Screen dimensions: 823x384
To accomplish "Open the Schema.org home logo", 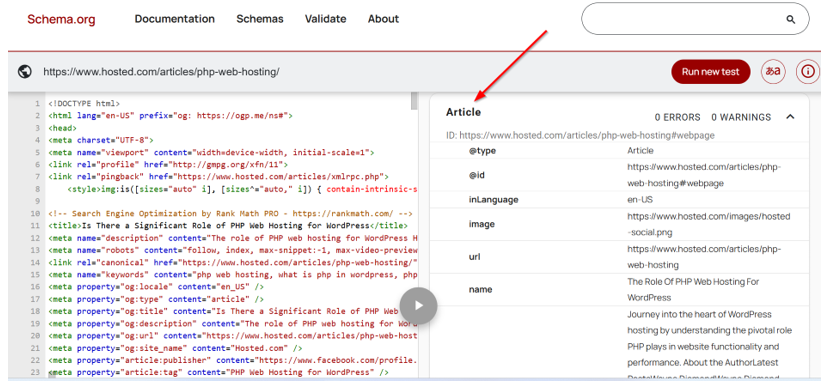I will [61, 19].
